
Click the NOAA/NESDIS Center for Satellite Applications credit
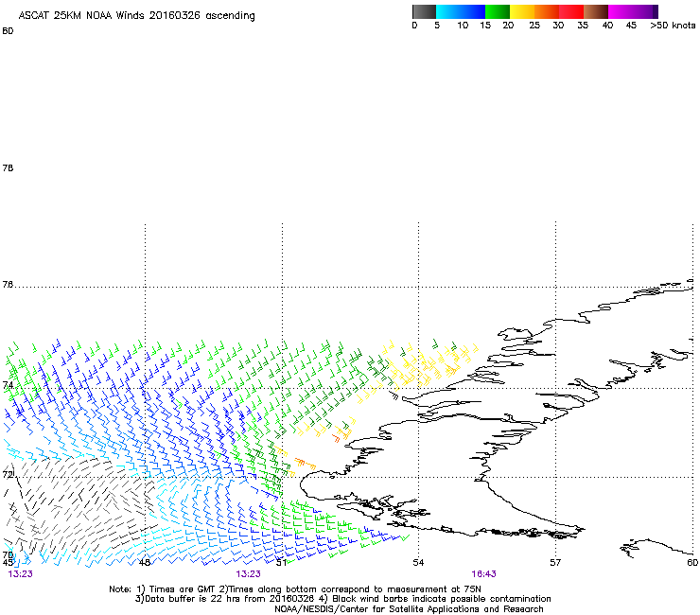[x=409, y=608]
